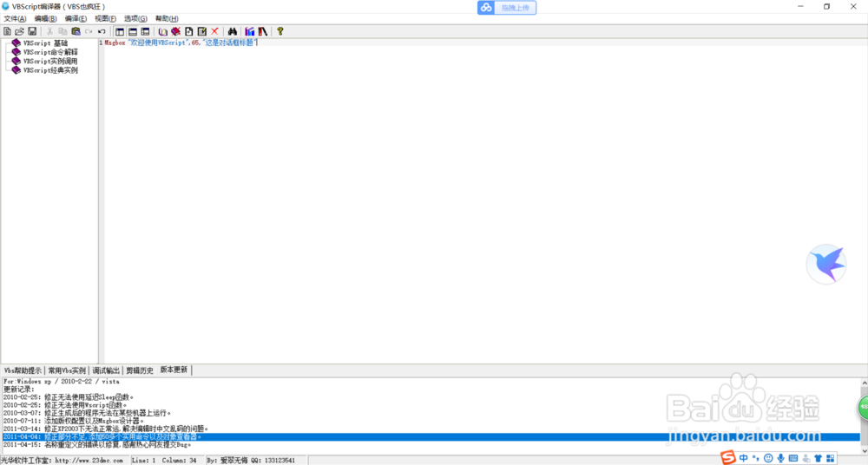Switch to the 版本更新 tab
Image resolution: width=868 pixels, height=465 pixels.
tap(174, 370)
